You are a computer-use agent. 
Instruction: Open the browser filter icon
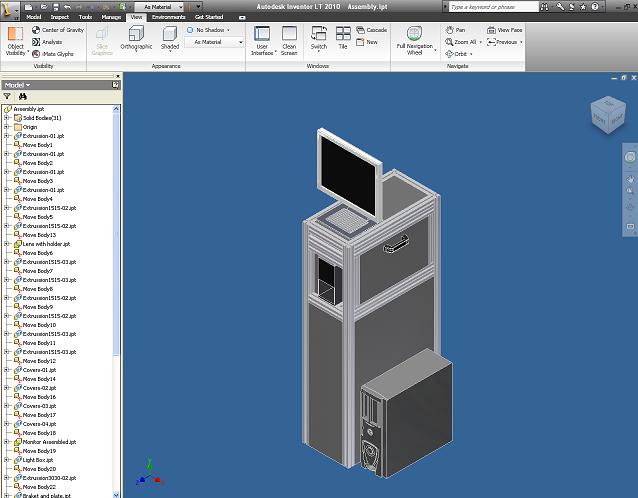pos(7,96)
